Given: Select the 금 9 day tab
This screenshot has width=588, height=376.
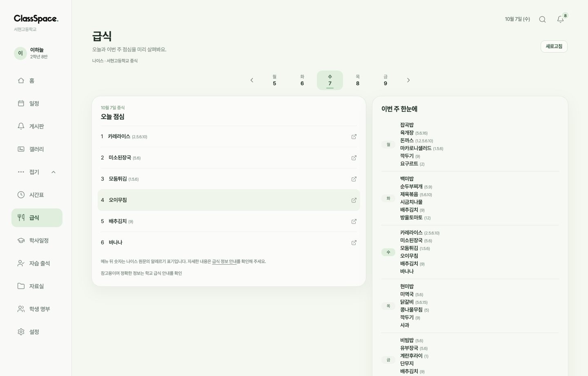Looking at the screenshot, I should click(x=385, y=80).
